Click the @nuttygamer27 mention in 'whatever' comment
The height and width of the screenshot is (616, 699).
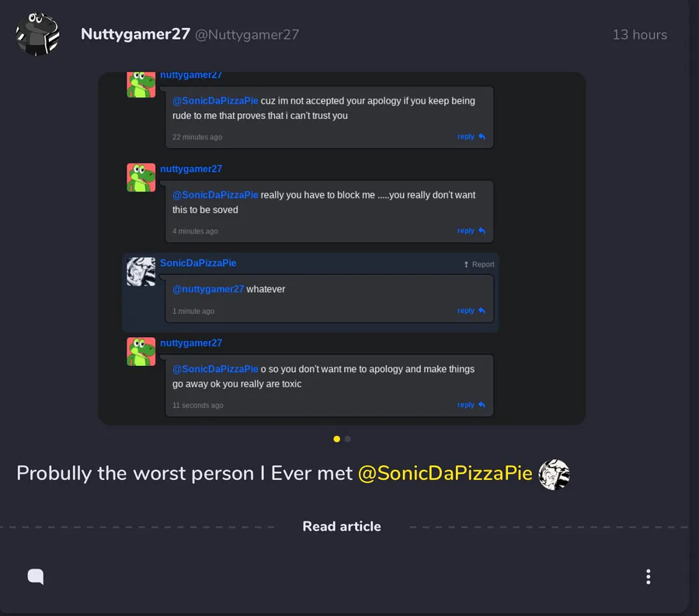208,289
